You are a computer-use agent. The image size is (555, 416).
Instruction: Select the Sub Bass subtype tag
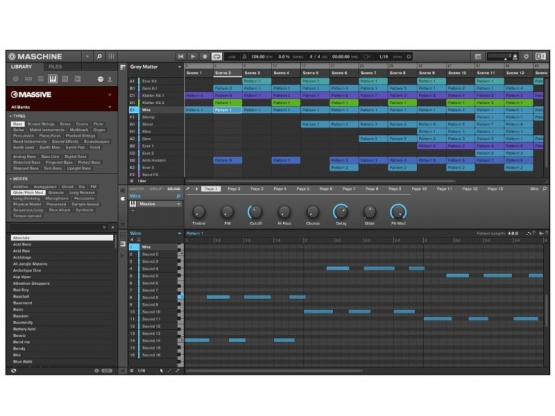click(53, 168)
